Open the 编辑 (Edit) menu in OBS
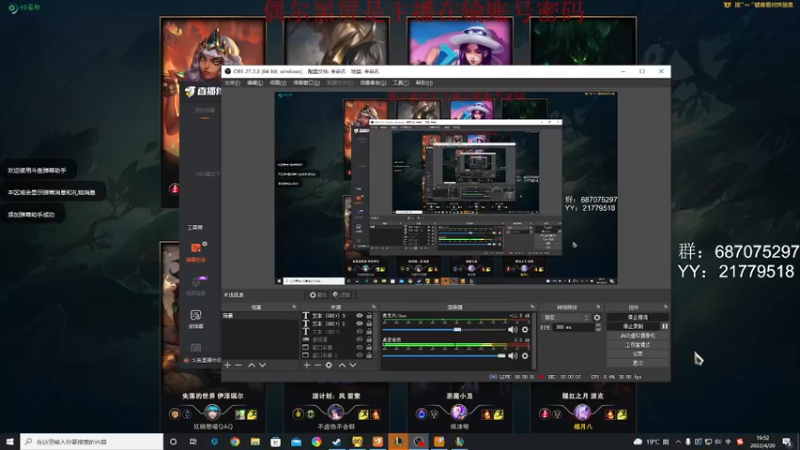 click(255, 83)
